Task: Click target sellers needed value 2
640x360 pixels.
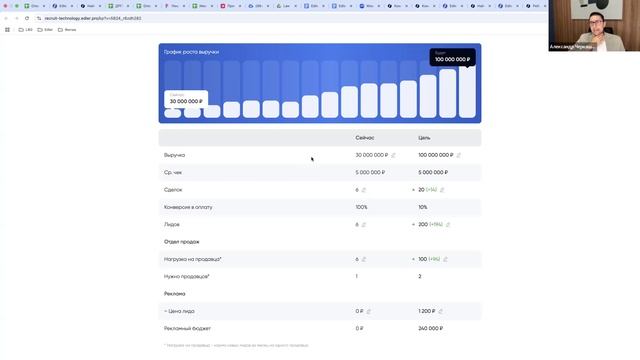Action: (420, 277)
